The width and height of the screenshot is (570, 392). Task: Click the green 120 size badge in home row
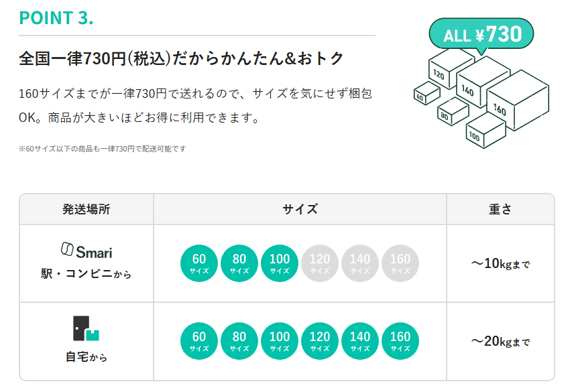[320, 341]
